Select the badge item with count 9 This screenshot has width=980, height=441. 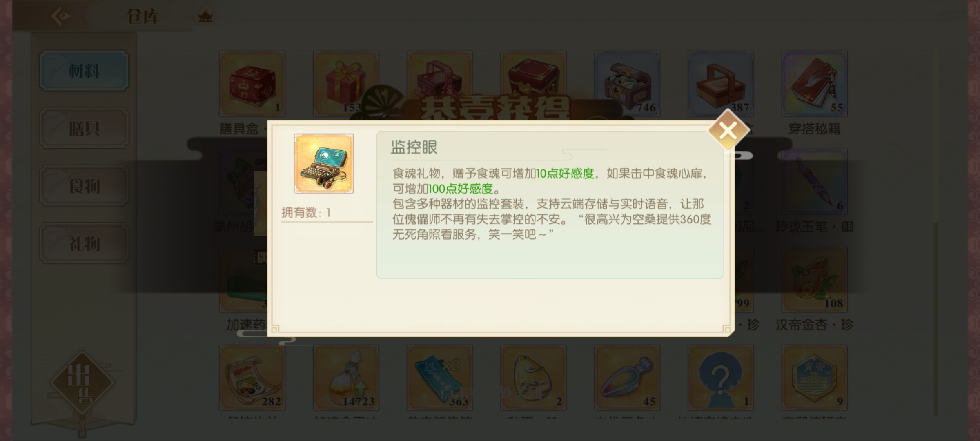pyautogui.click(x=814, y=378)
